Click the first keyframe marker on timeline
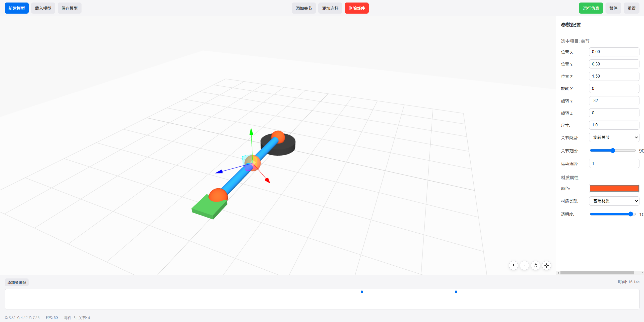Image resolution: width=644 pixels, height=322 pixels. [x=362, y=292]
